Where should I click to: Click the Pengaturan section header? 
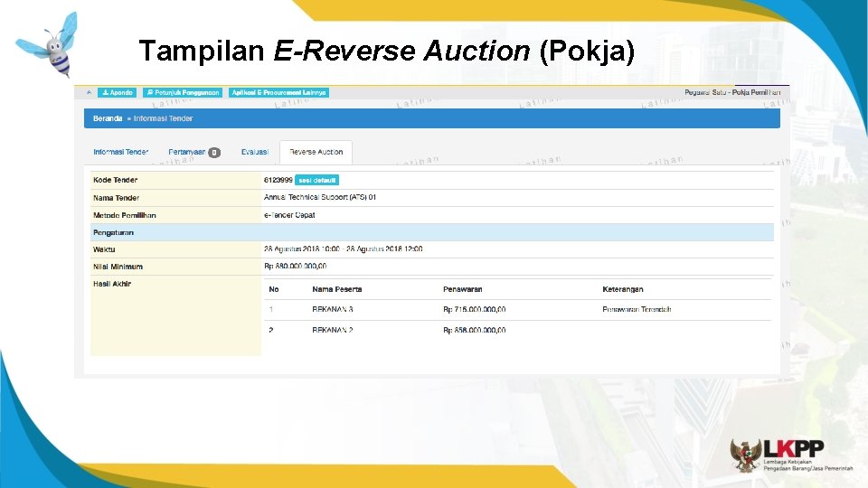point(432,232)
